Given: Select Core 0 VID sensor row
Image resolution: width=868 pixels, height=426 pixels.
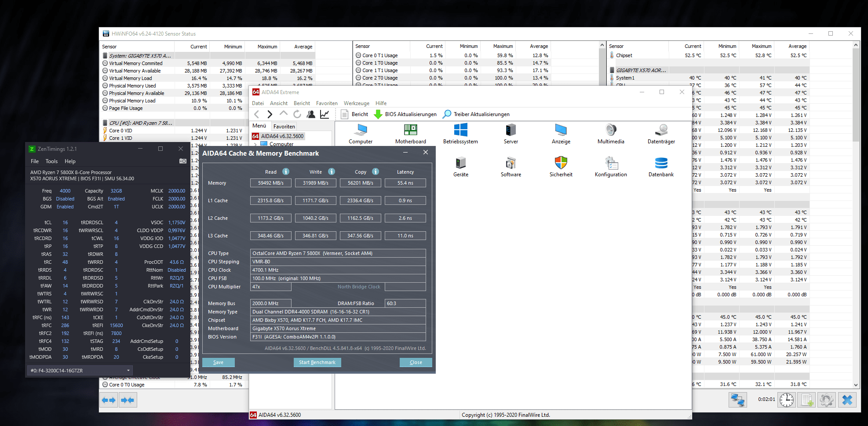Looking at the screenshot, I should coord(175,131).
